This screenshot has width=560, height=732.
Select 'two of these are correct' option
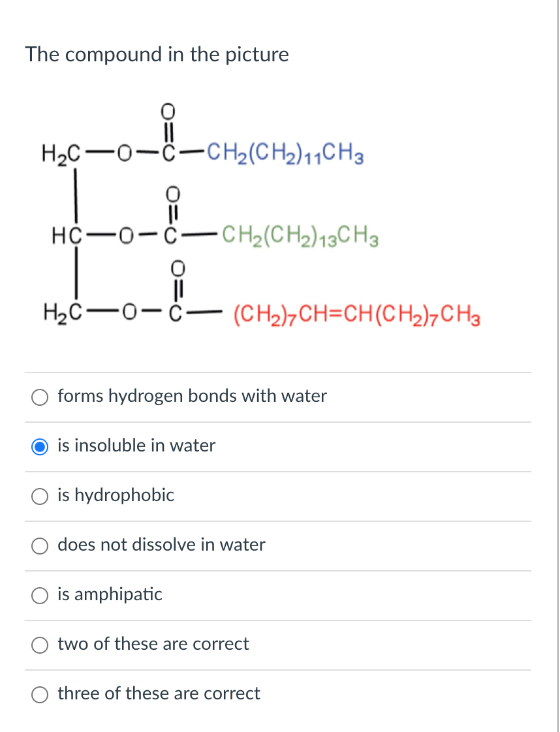[x=40, y=645]
